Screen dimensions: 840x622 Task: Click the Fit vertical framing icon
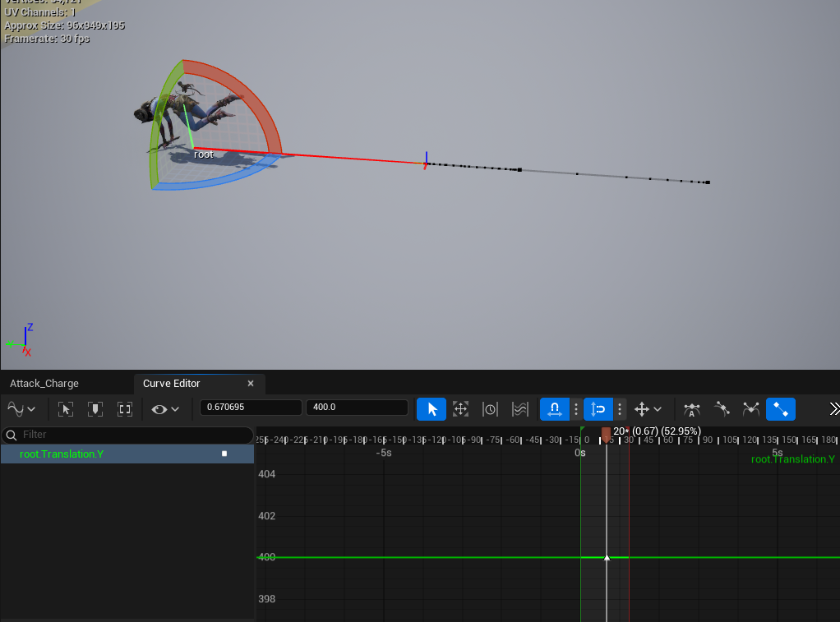(x=95, y=409)
